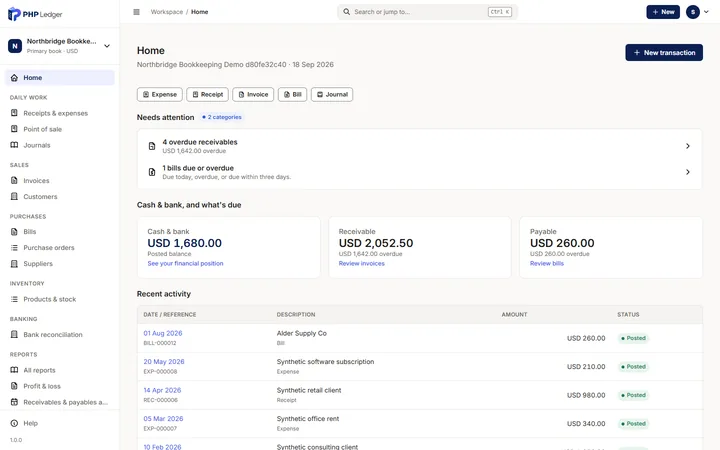Click the Receivable USD 2,052.50 value

[376, 243]
